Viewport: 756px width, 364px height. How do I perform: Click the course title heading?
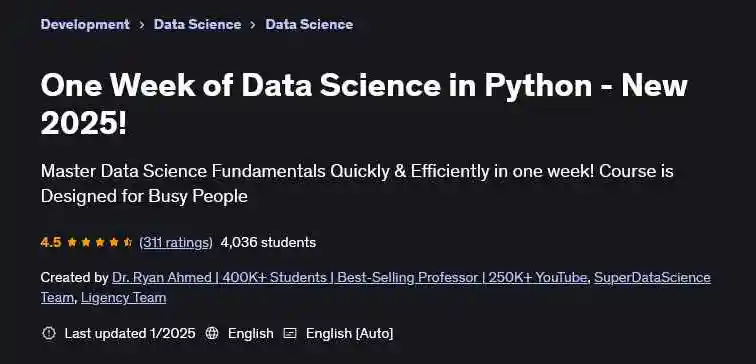[x=364, y=104]
